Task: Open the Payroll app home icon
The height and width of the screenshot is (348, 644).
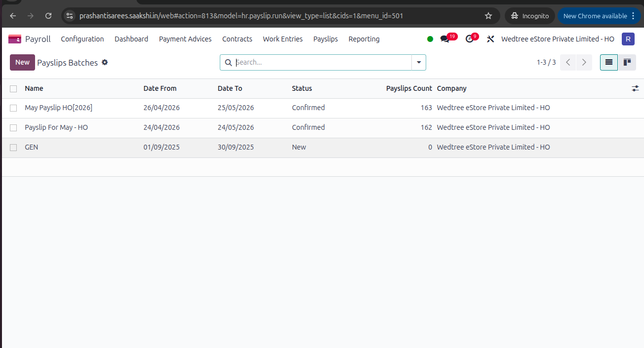Action: pyautogui.click(x=15, y=39)
